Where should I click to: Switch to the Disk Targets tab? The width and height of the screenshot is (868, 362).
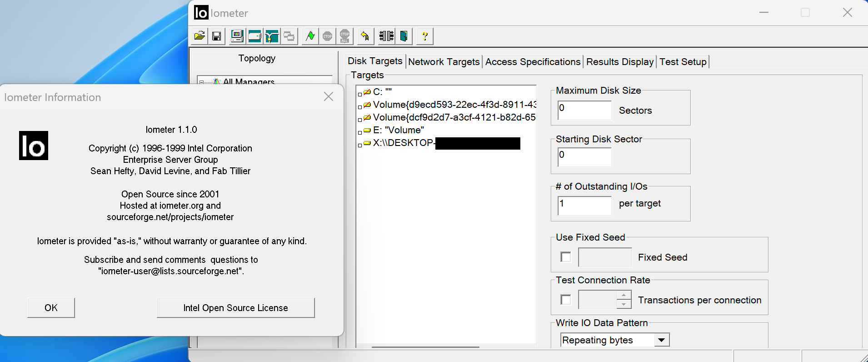(x=375, y=61)
